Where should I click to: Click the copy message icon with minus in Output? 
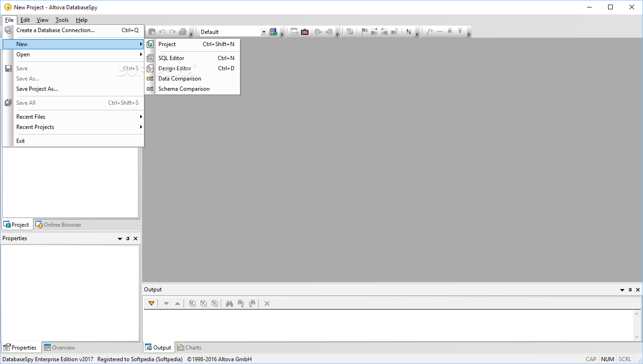tap(192, 303)
